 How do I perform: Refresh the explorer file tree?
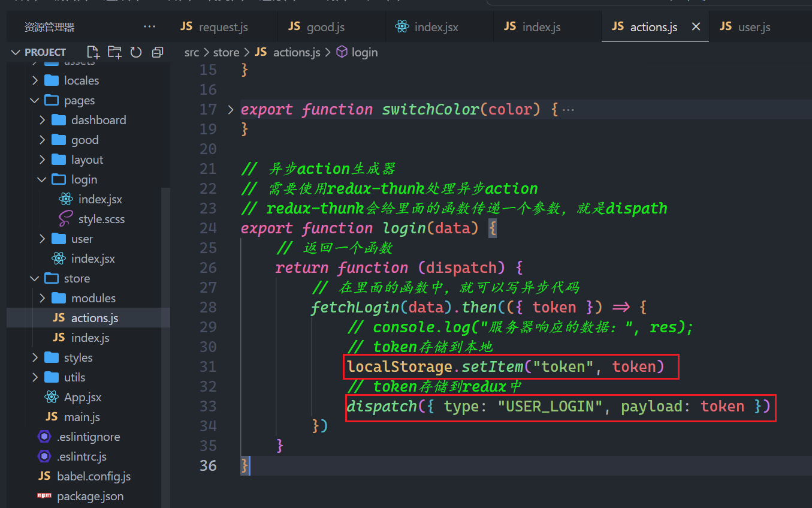tap(136, 52)
